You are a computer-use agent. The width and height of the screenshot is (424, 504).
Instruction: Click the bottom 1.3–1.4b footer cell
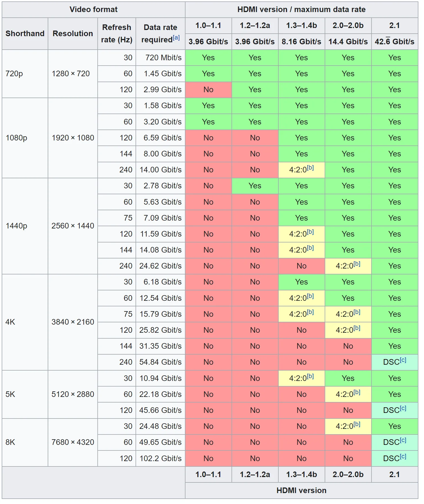[x=301, y=474]
